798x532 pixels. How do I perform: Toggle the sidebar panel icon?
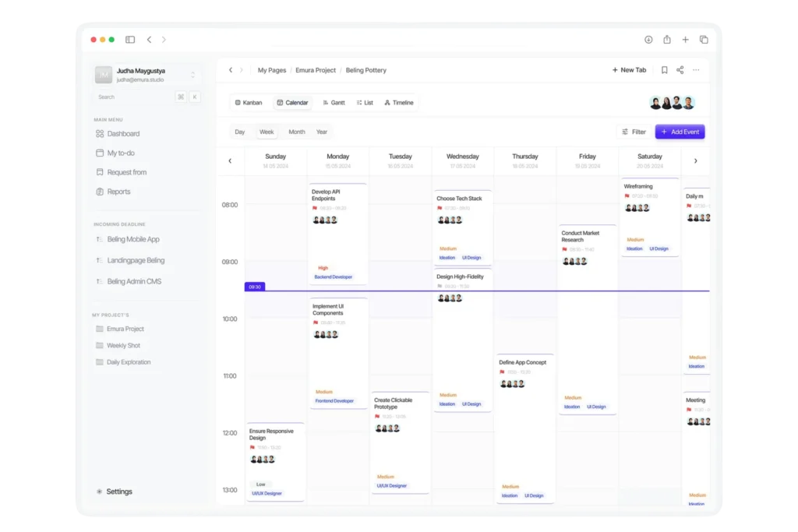(x=130, y=40)
